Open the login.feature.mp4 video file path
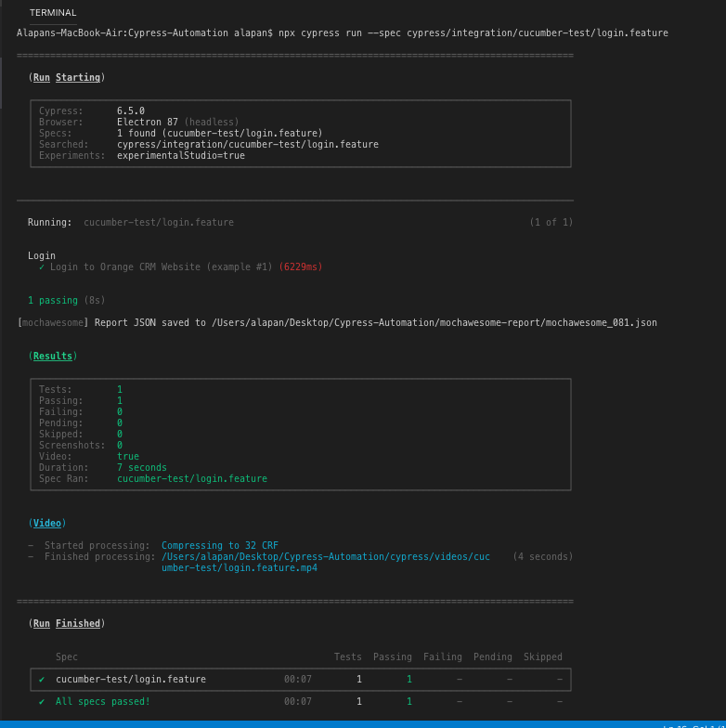726x728 pixels. (325, 563)
